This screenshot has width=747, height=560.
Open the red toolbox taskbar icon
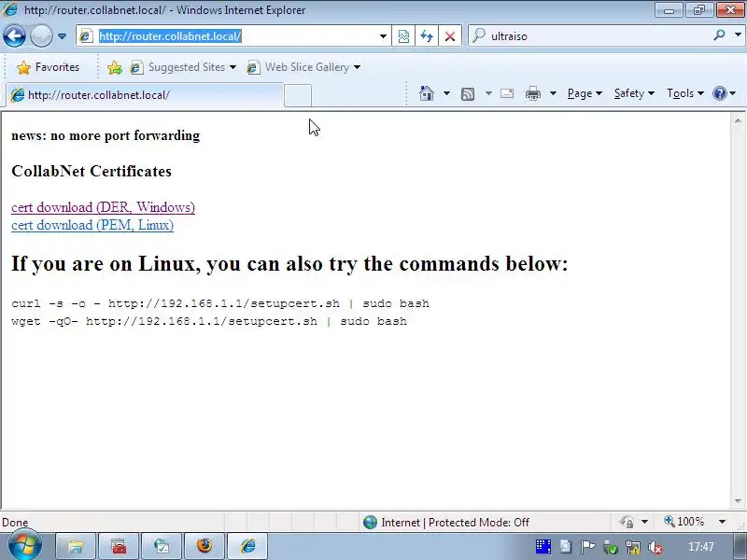click(x=120, y=546)
